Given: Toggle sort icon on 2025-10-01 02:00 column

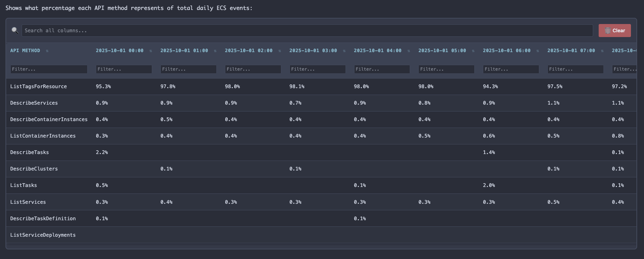Looking at the screenshot, I should 280,51.
